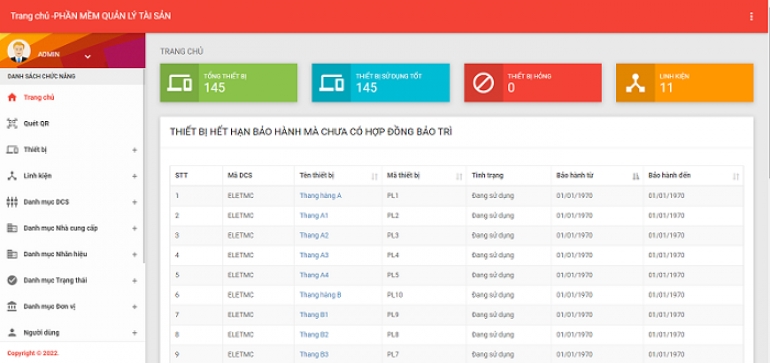Click the icon for Danh mục Nhà cung cấp
This screenshot has height=363, width=770.
coord(12,228)
